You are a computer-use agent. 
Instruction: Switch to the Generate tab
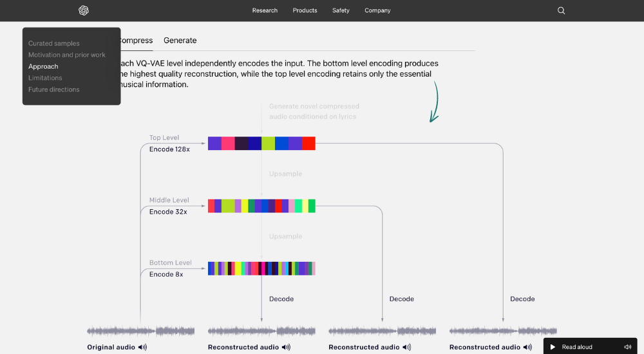pos(180,41)
